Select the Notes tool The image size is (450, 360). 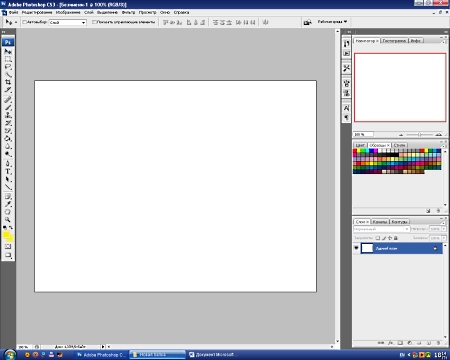pyautogui.click(x=8, y=196)
